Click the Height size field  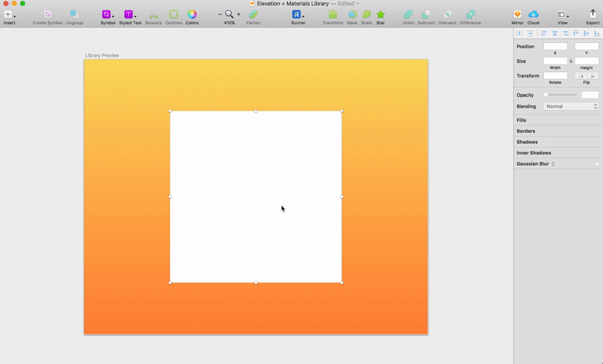[x=586, y=61]
